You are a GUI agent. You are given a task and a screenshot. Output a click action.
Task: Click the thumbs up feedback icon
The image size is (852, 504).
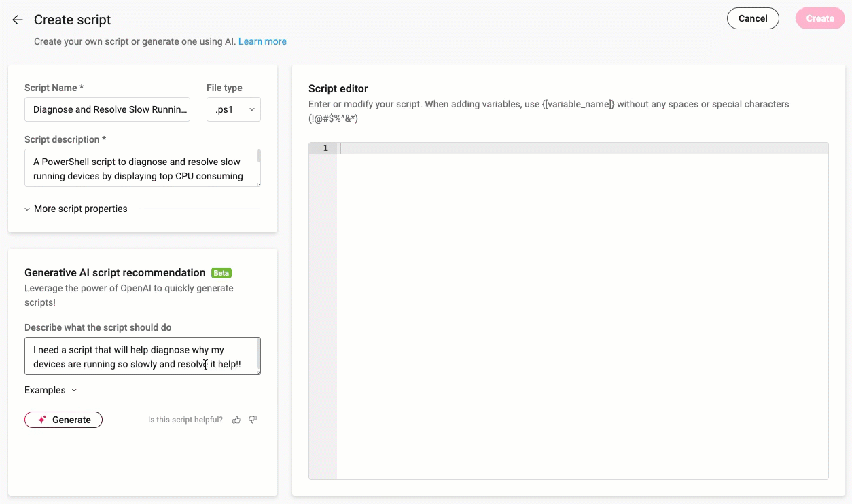pyautogui.click(x=236, y=420)
